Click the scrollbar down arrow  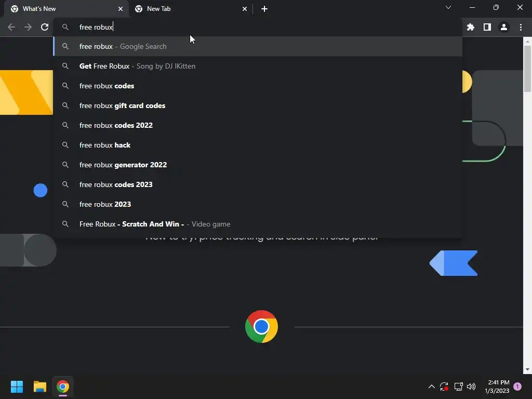coord(527,369)
